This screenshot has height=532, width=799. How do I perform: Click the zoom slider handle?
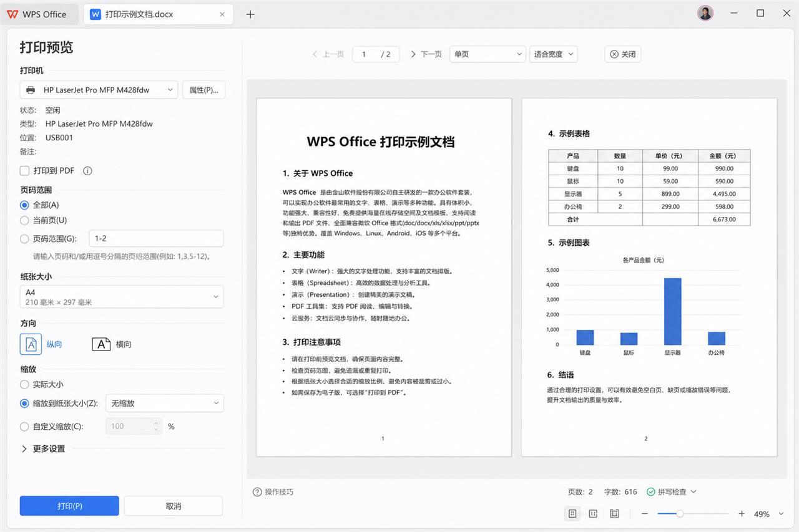(x=680, y=513)
